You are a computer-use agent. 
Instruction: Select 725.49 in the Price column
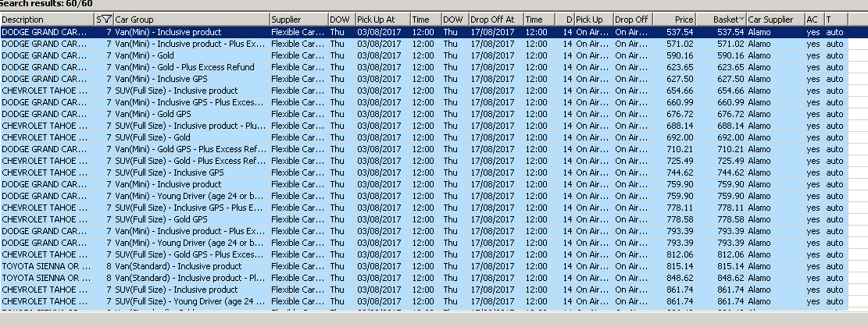tap(674, 161)
